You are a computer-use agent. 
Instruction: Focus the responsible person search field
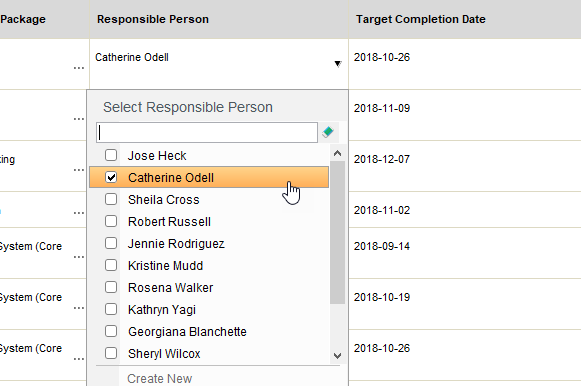pos(207,132)
